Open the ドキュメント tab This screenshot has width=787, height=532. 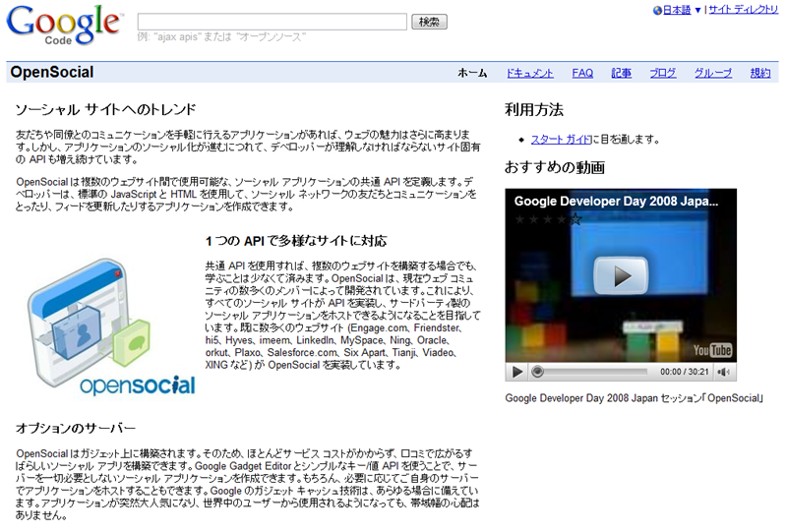point(529,74)
